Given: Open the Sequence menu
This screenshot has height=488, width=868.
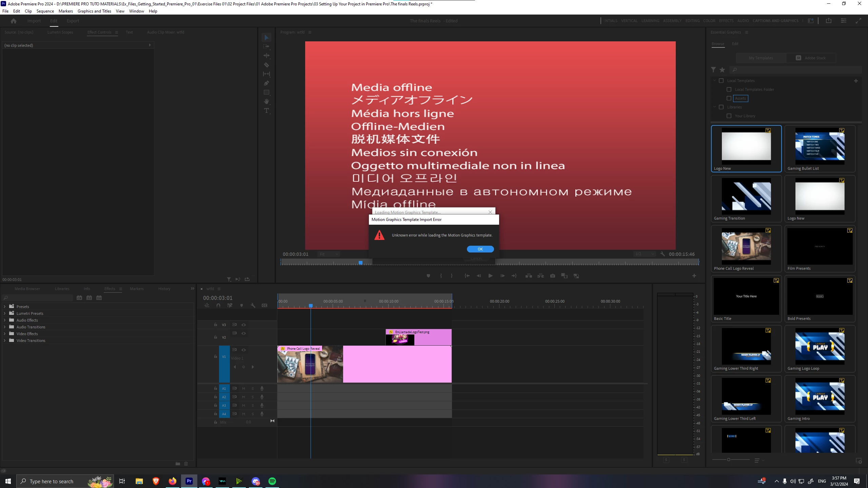Looking at the screenshot, I should tap(45, 11).
